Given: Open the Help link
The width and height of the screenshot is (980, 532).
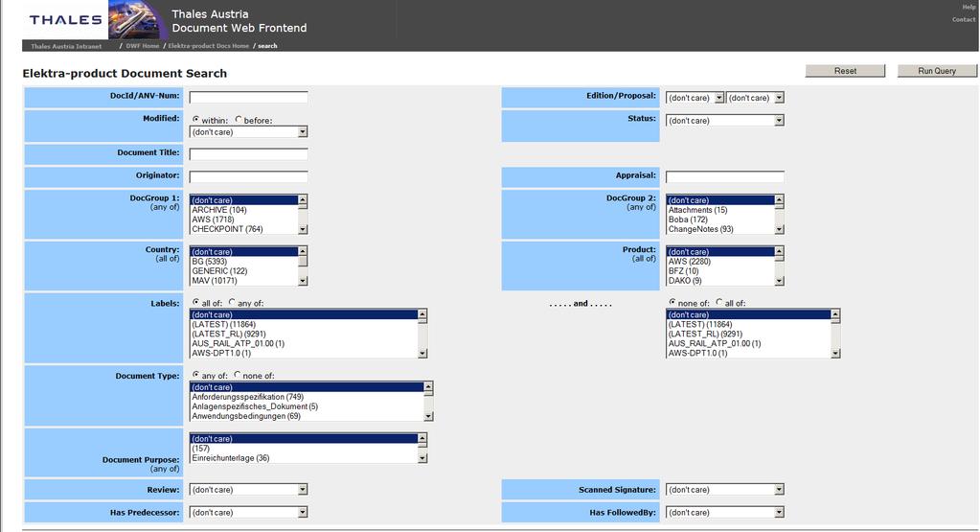Looking at the screenshot, I should click(x=969, y=7).
